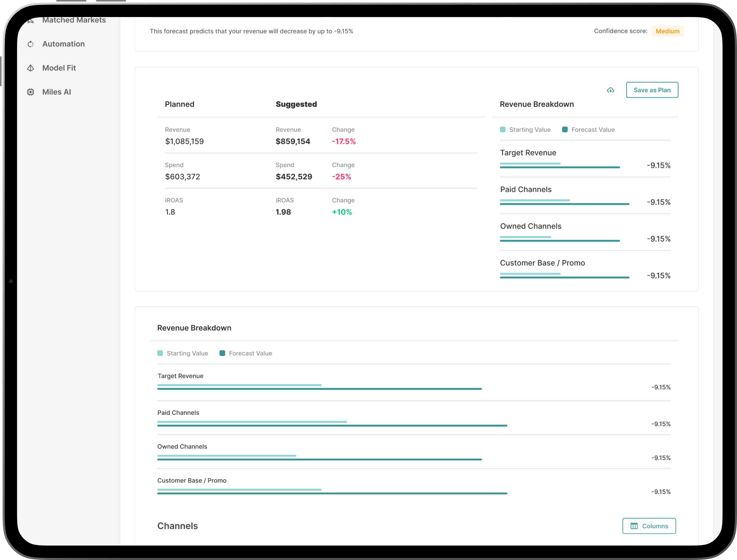
Task: Go to the Model Fit page
Action: click(x=59, y=68)
